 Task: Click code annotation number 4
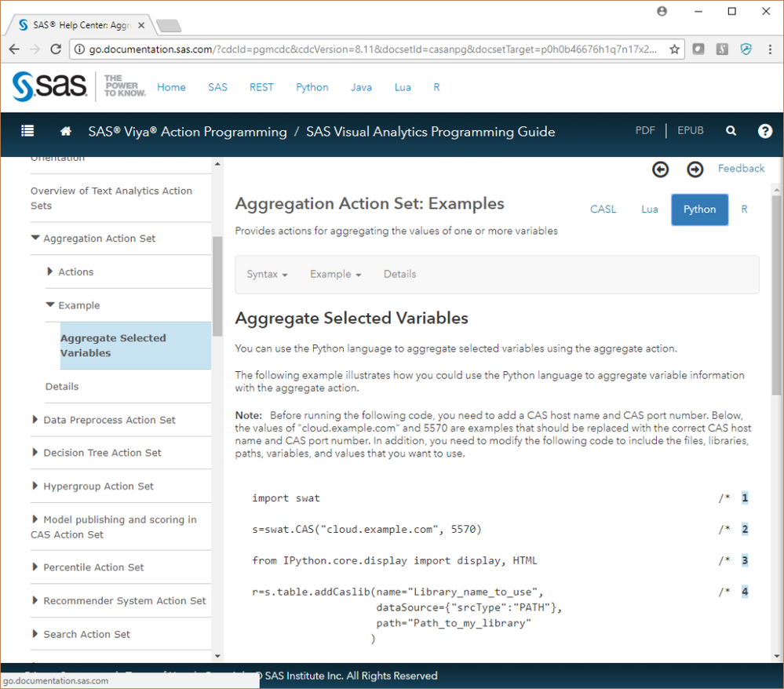(x=745, y=592)
